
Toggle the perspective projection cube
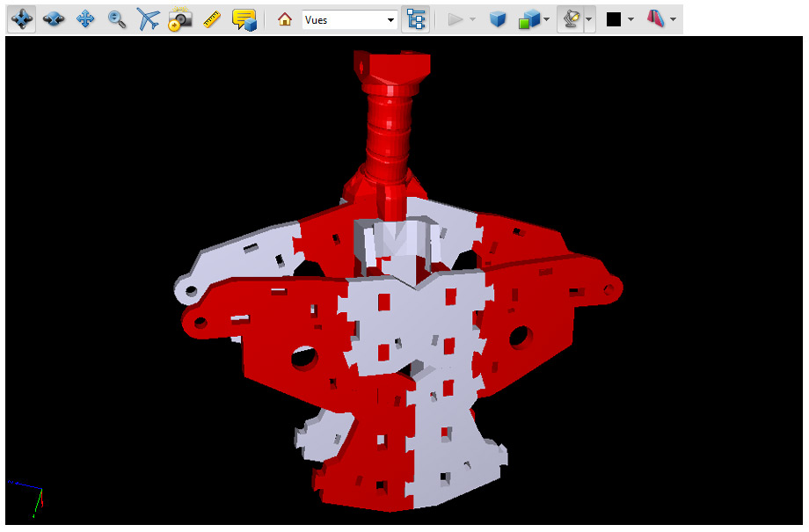(498, 19)
